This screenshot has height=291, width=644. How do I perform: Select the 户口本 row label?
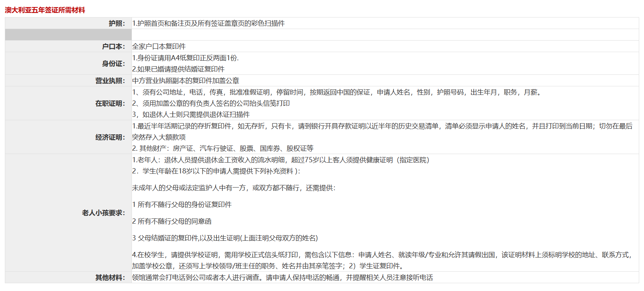[113, 47]
